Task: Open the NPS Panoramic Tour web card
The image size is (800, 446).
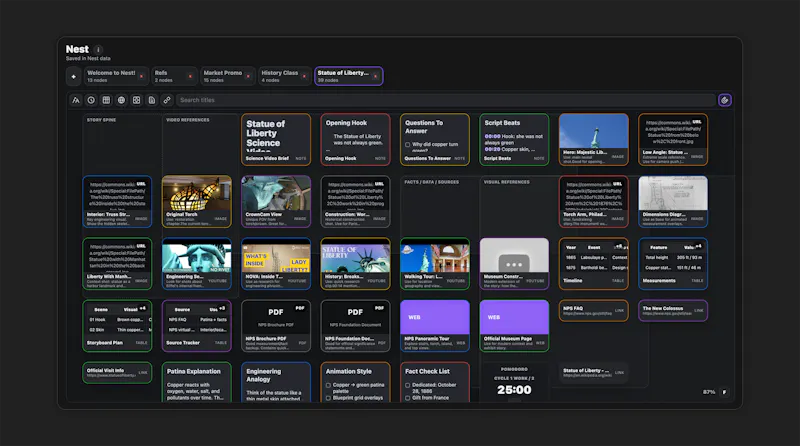Action: point(435,326)
